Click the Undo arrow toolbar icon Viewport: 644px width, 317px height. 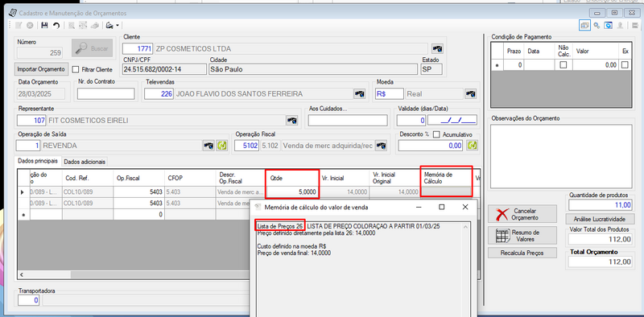[56, 26]
